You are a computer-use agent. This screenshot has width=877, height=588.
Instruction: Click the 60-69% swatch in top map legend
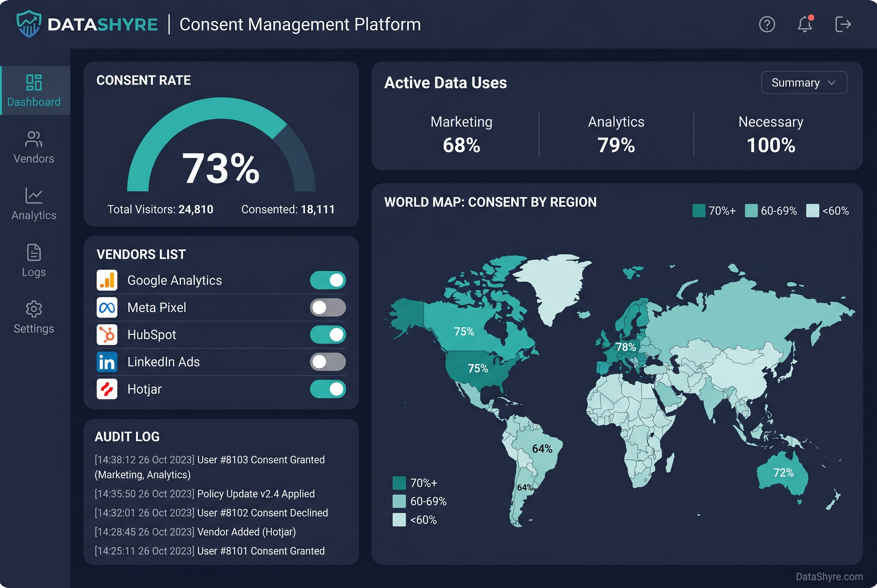[751, 210]
